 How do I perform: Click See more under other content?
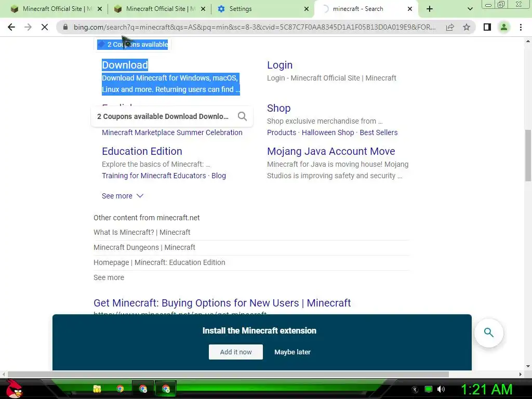coord(109,277)
